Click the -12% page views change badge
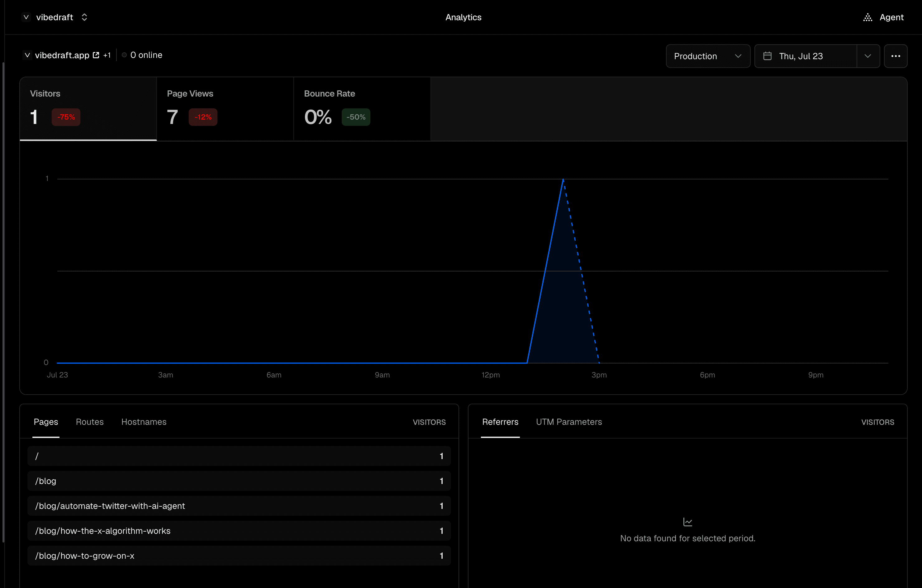This screenshot has width=922, height=588. tap(203, 117)
